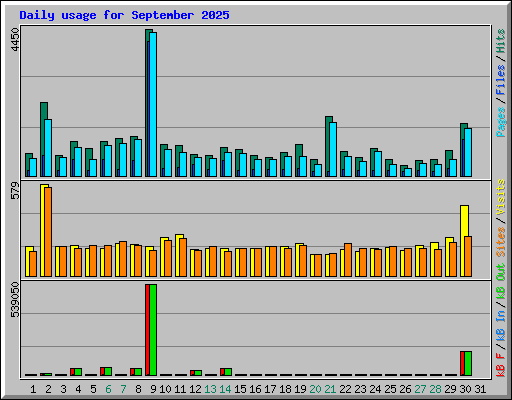Click day 21 weekend label

click(x=330, y=389)
